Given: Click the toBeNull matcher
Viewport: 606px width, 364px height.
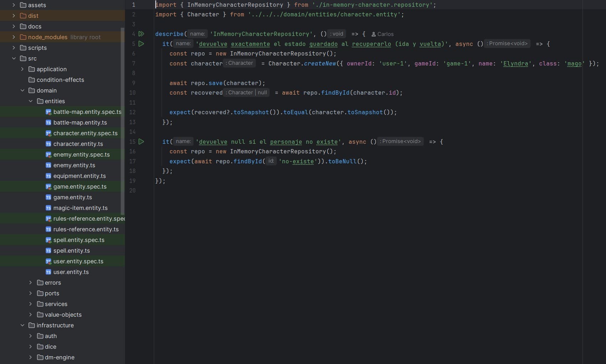Looking at the screenshot, I should tap(342, 161).
